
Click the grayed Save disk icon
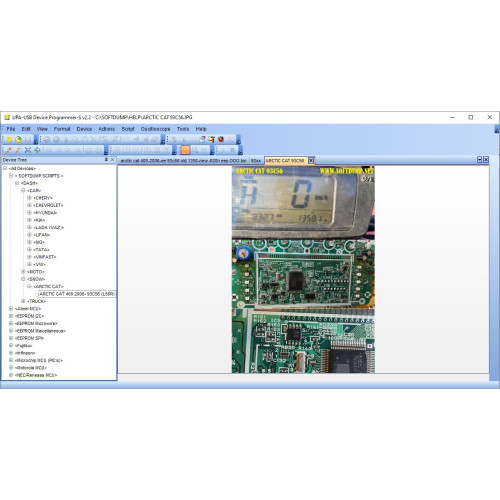click(x=28, y=139)
